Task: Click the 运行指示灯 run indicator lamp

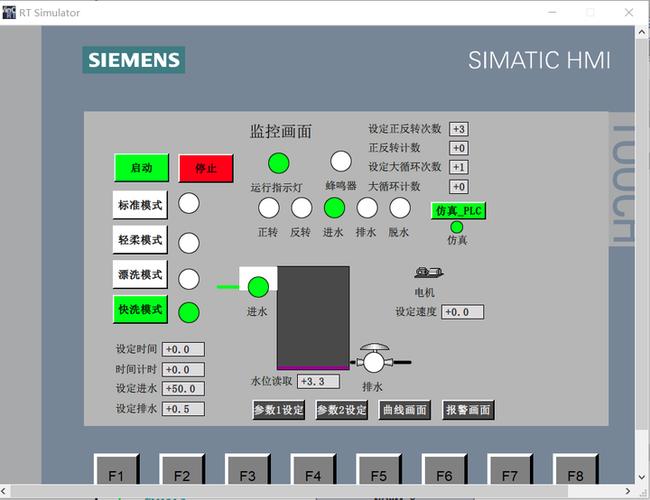Action: click(x=279, y=163)
